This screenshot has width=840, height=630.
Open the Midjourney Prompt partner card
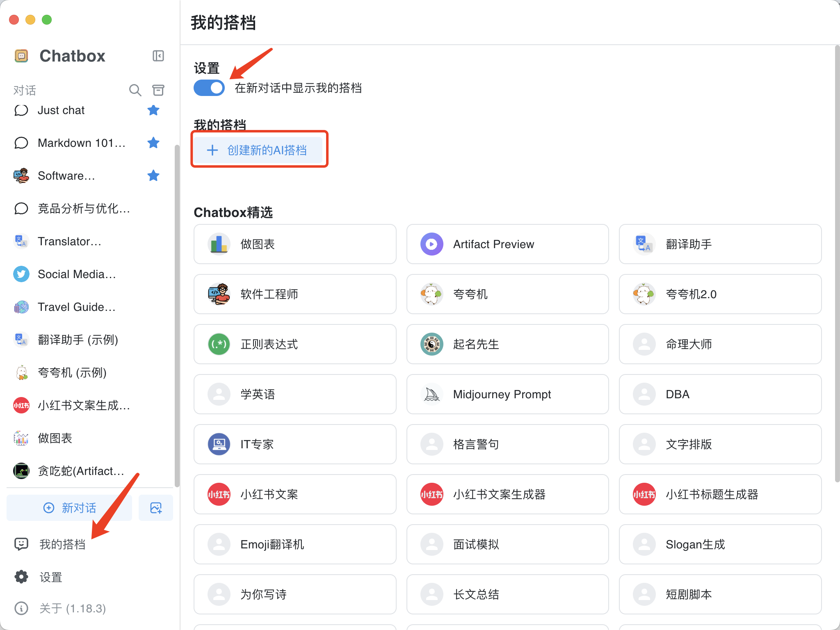(507, 394)
